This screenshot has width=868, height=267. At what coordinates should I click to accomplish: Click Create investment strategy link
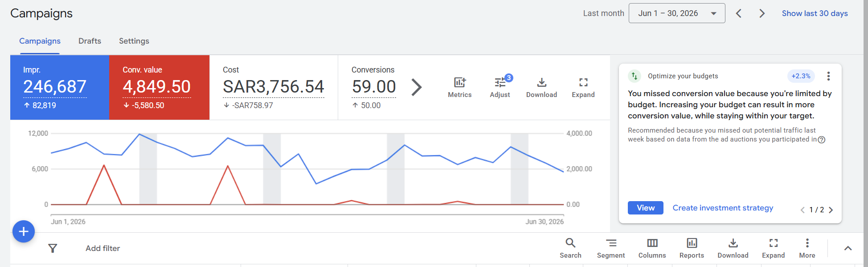723,208
